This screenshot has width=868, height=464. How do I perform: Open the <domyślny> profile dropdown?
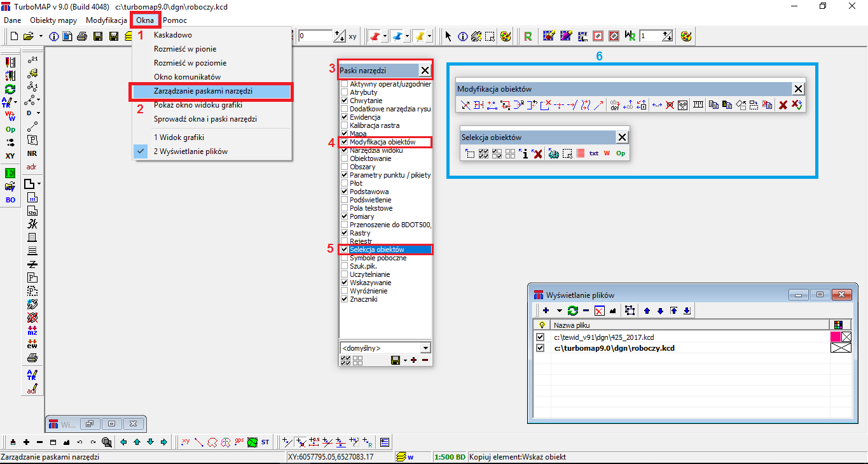point(425,348)
